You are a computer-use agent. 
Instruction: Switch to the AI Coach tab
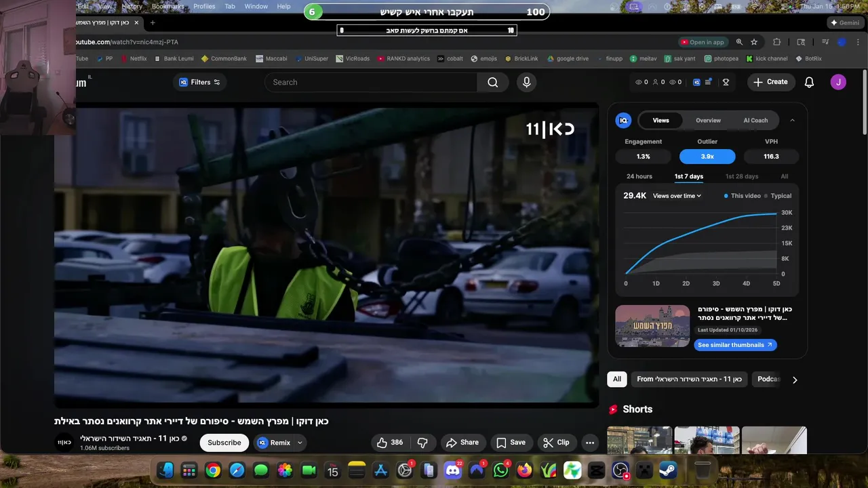755,120
